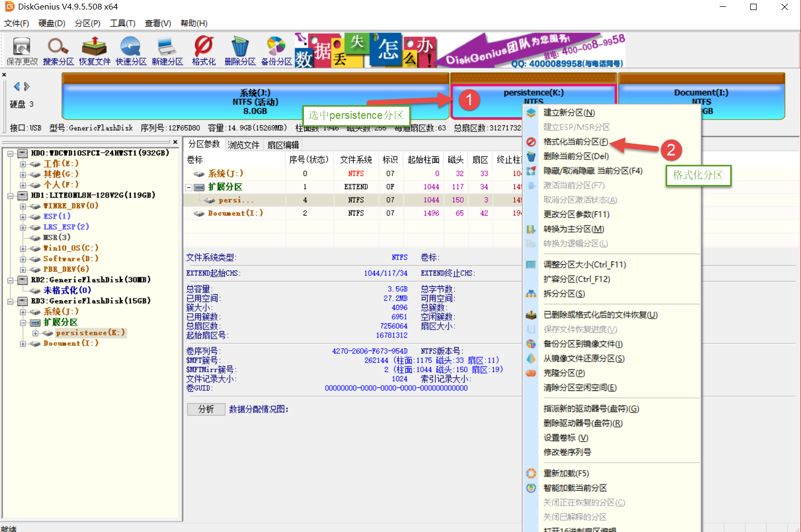Open the 分区(P) menu
This screenshot has width=801, height=532.
point(87,23)
